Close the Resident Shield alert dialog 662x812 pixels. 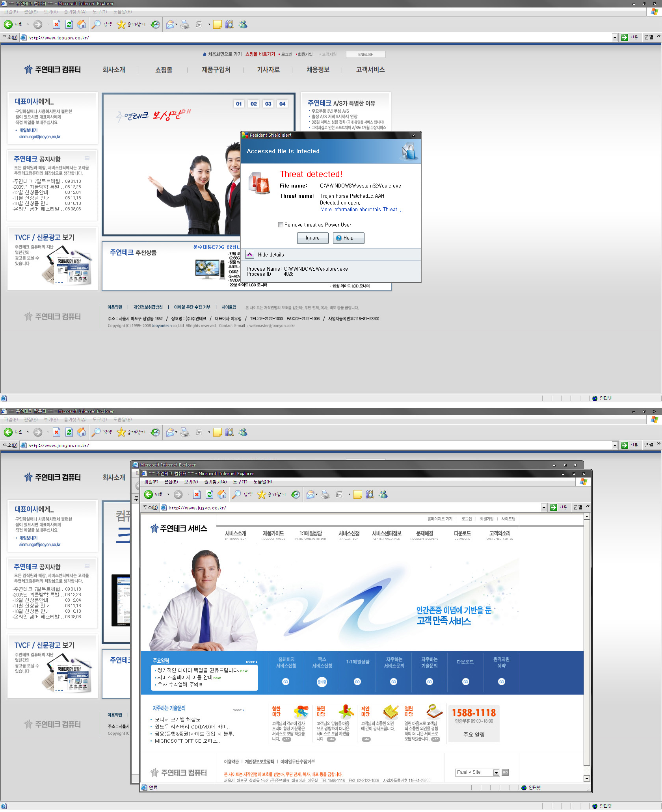[x=413, y=135]
